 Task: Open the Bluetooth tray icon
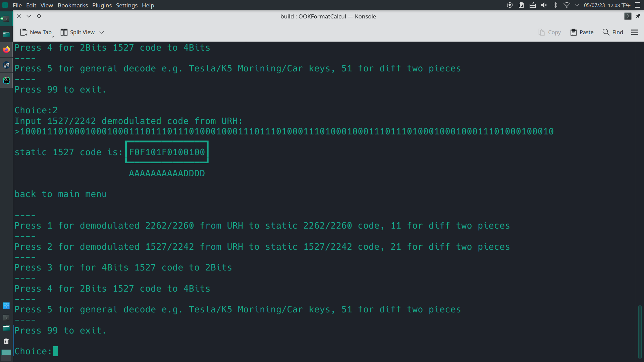click(x=555, y=5)
